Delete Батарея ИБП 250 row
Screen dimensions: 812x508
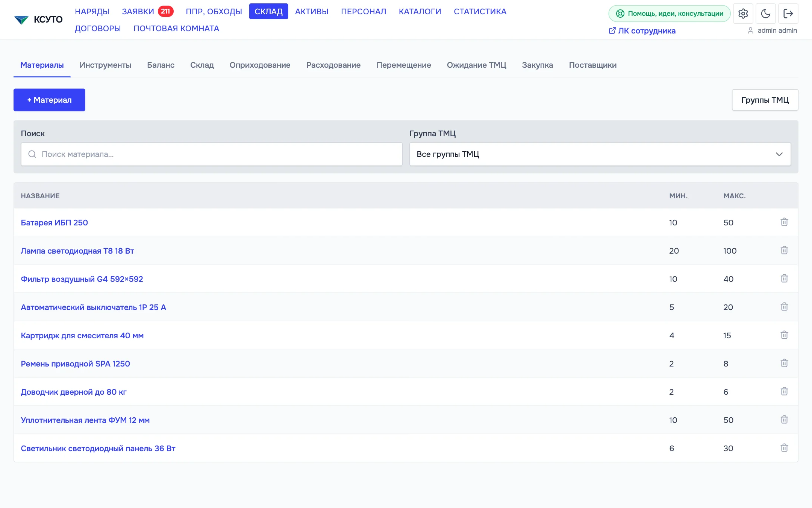tap(784, 222)
